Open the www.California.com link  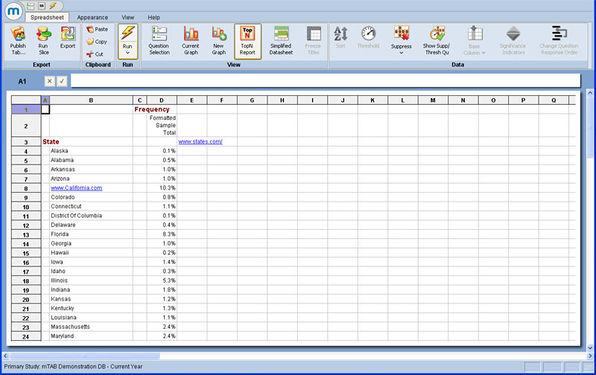click(76, 188)
